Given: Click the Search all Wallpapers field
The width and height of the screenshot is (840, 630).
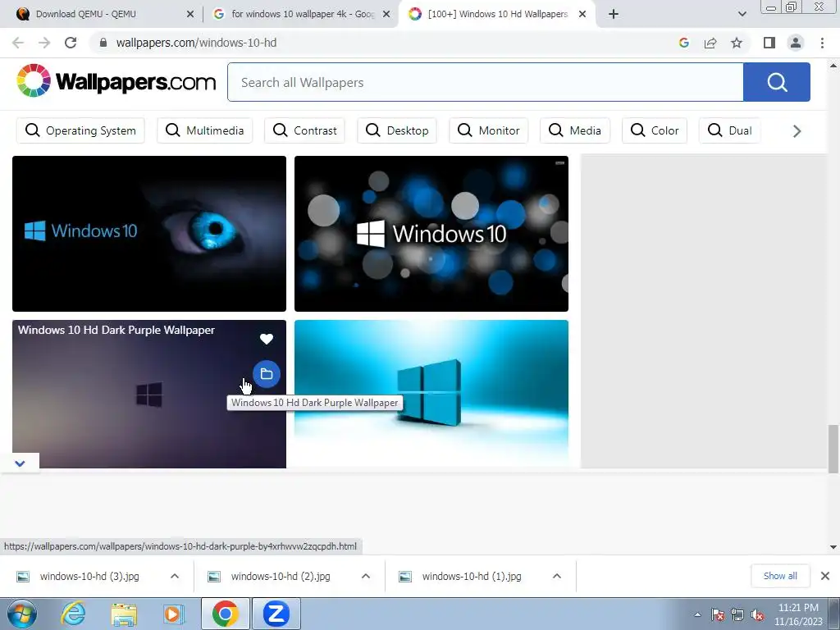Looking at the screenshot, I should point(486,82).
